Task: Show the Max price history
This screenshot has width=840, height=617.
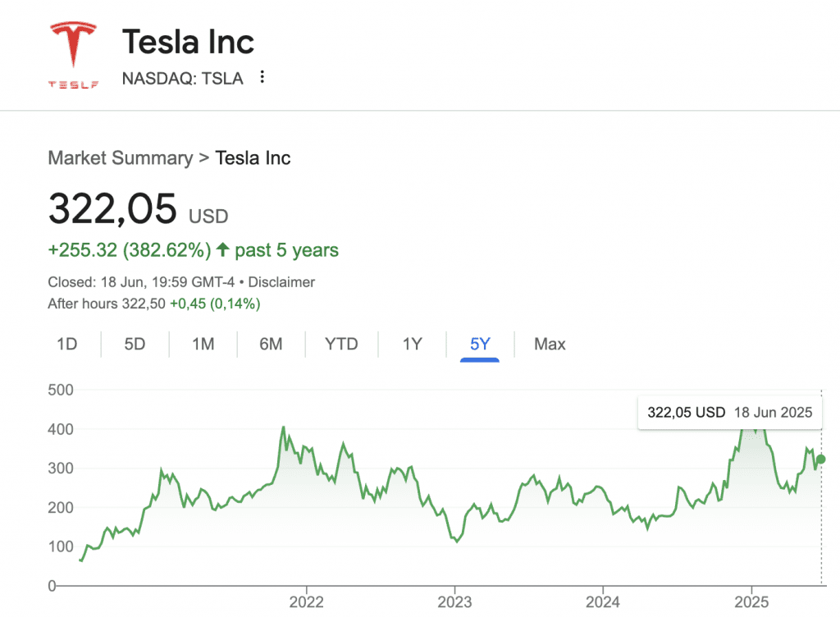Action: pos(550,344)
